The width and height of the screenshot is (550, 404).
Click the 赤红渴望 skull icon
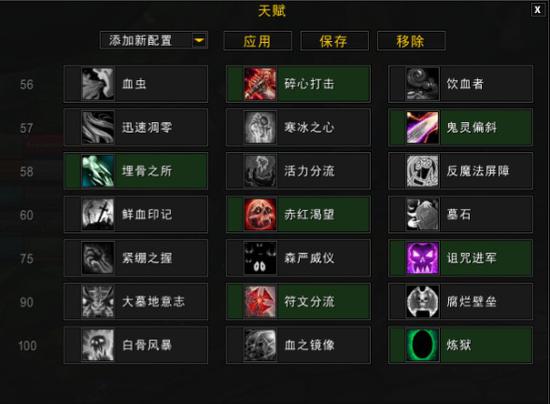(x=260, y=215)
